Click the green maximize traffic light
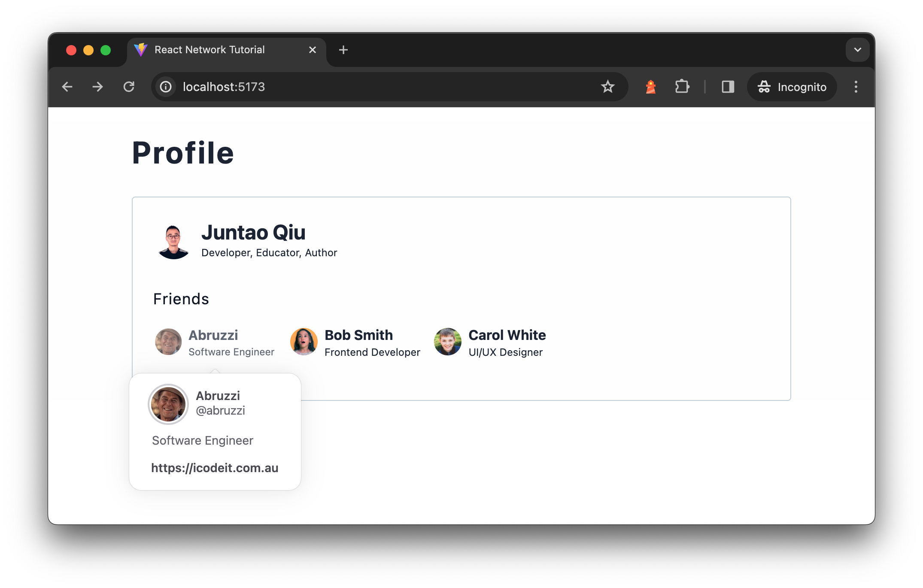Image resolution: width=923 pixels, height=588 pixels. click(x=105, y=50)
